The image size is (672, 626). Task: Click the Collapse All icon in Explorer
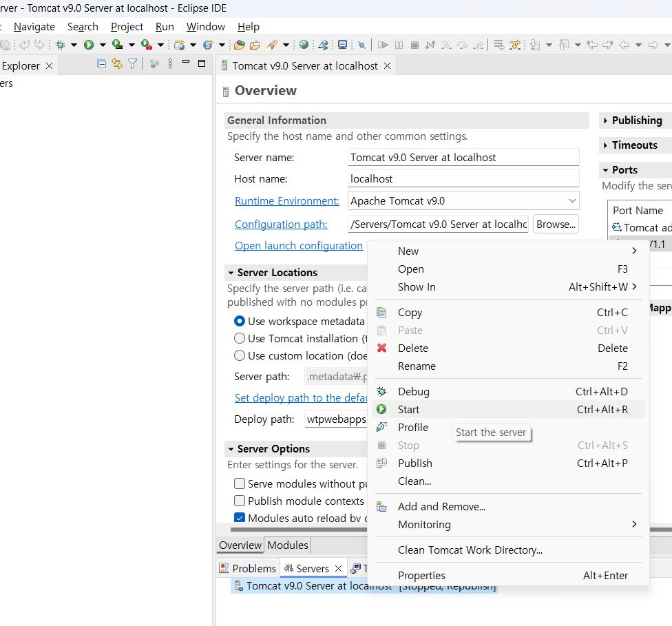coord(102,64)
